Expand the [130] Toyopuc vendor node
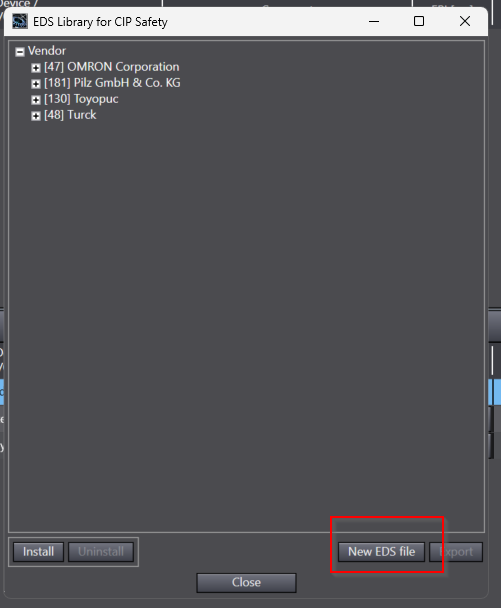The height and width of the screenshot is (608, 501). click(x=36, y=100)
